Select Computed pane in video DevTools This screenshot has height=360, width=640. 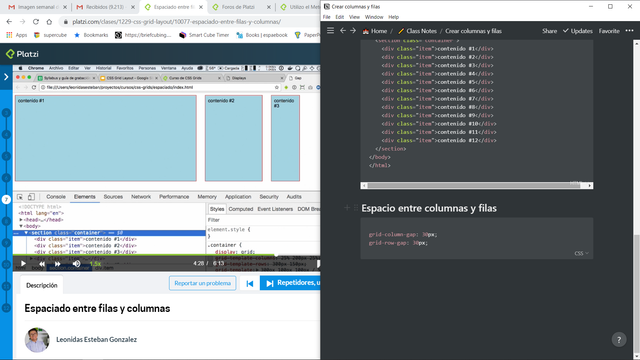pyautogui.click(x=240, y=209)
